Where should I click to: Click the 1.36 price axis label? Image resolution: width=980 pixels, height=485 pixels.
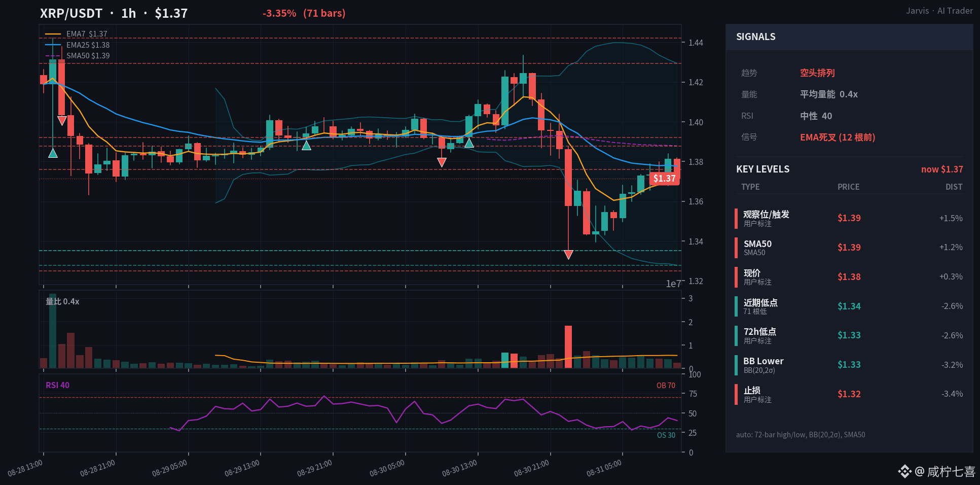[x=696, y=201]
